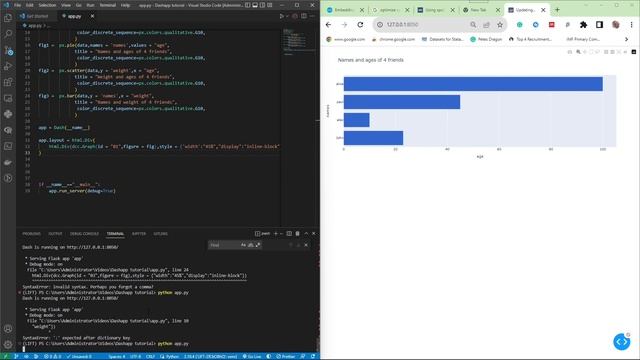Click the Chrome address bar URL

pos(402,25)
